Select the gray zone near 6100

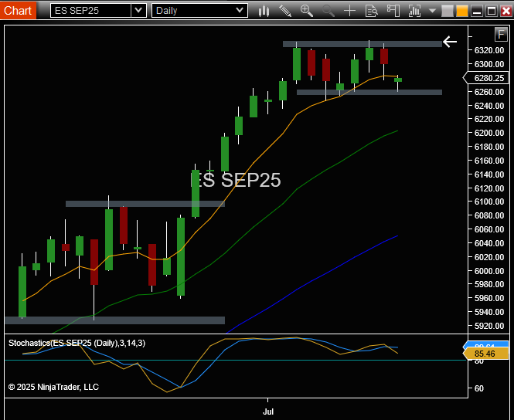(145, 204)
